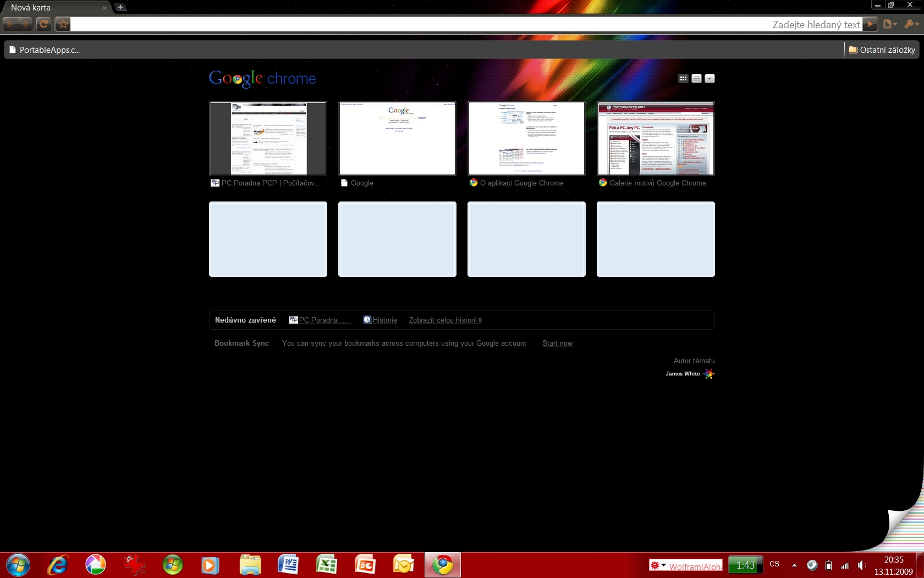The width and height of the screenshot is (924, 578).
Task: Open Windows Explorer folder from taskbar
Action: pyautogui.click(x=250, y=565)
